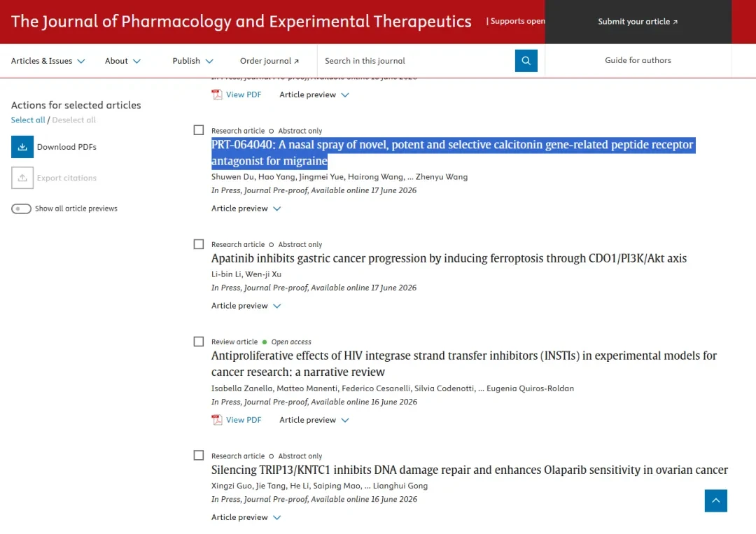Click the Search in this journal field

[416, 61]
